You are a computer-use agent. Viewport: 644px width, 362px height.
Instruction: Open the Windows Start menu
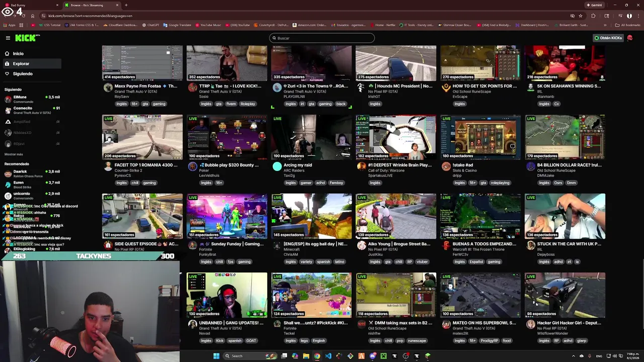[x=216, y=356]
